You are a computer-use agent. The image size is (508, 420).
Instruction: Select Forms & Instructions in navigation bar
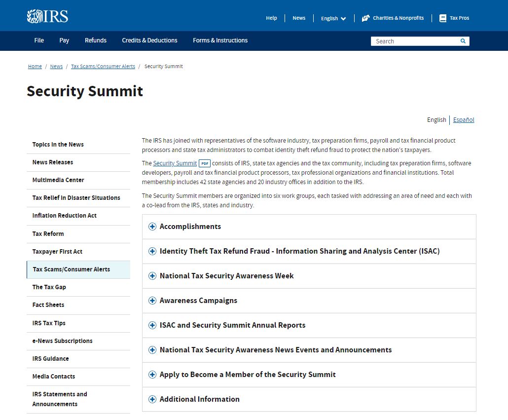click(220, 40)
